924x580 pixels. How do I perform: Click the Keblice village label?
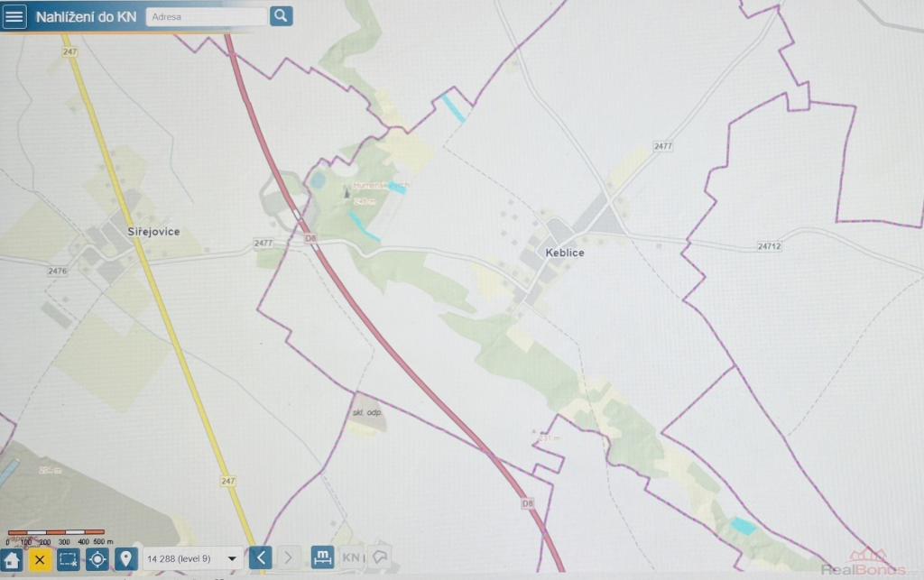565,253
